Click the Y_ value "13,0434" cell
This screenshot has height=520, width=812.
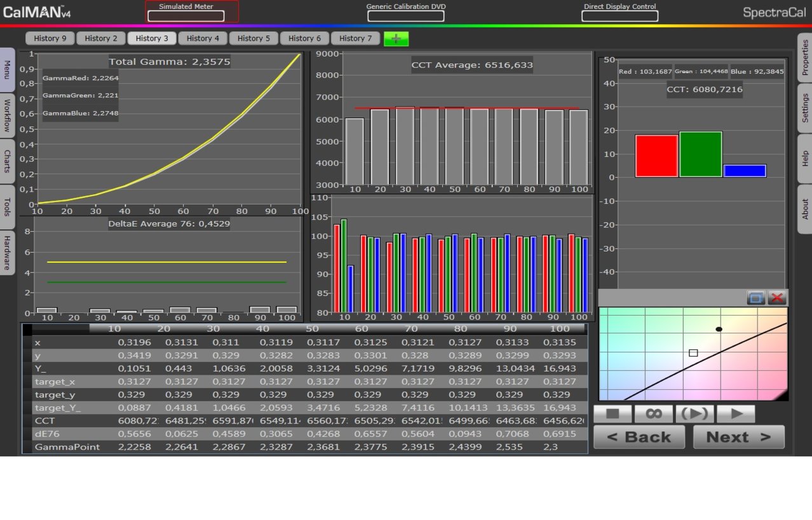point(515,368)
